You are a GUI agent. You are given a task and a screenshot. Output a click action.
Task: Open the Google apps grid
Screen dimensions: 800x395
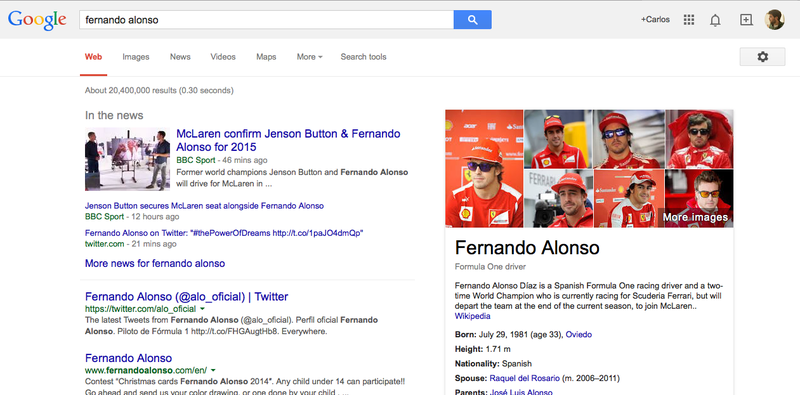689,20
